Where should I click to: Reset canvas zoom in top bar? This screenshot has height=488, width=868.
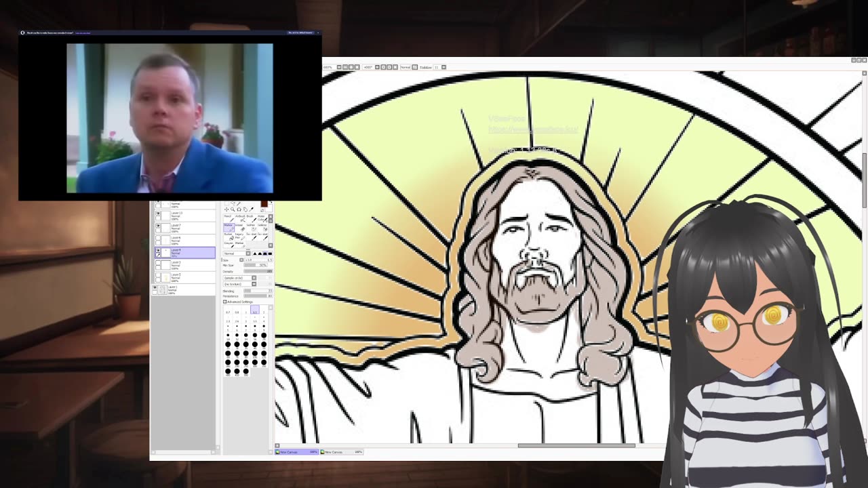tap(357, 67)
